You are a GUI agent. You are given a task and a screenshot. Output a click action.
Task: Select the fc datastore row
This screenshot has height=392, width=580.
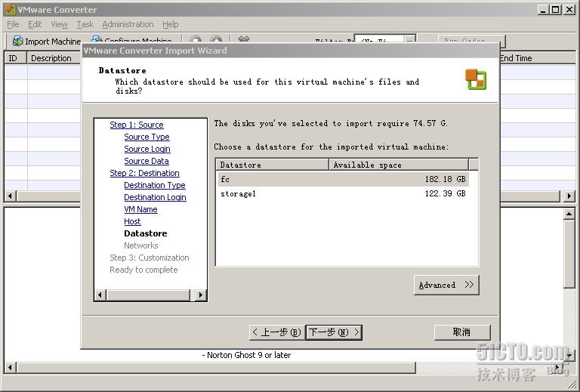point(344,179)
